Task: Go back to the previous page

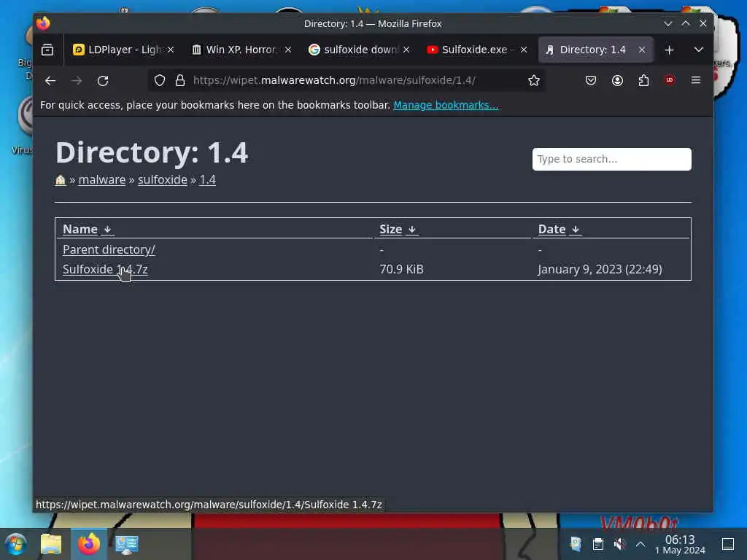Action: (50, 80)
